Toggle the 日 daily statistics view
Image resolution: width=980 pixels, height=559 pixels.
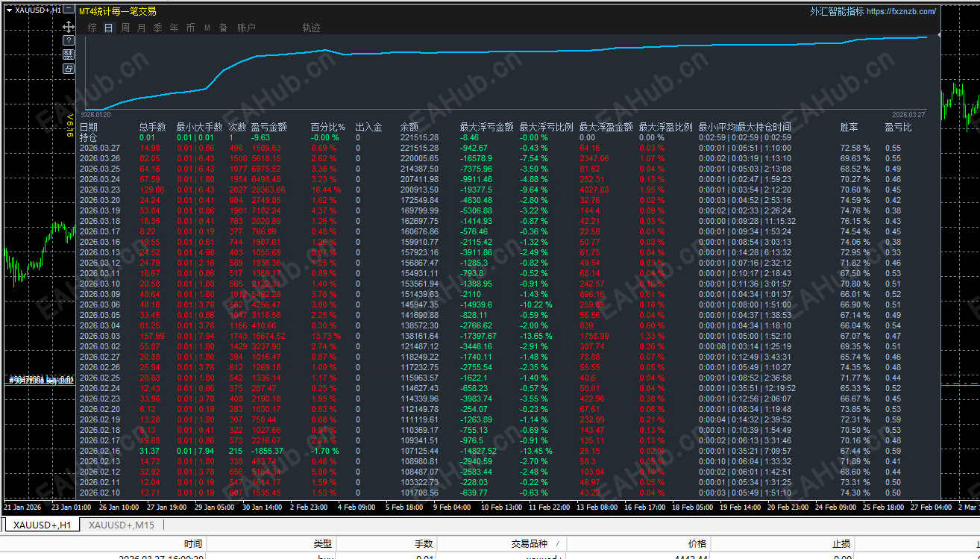[109, 28]
